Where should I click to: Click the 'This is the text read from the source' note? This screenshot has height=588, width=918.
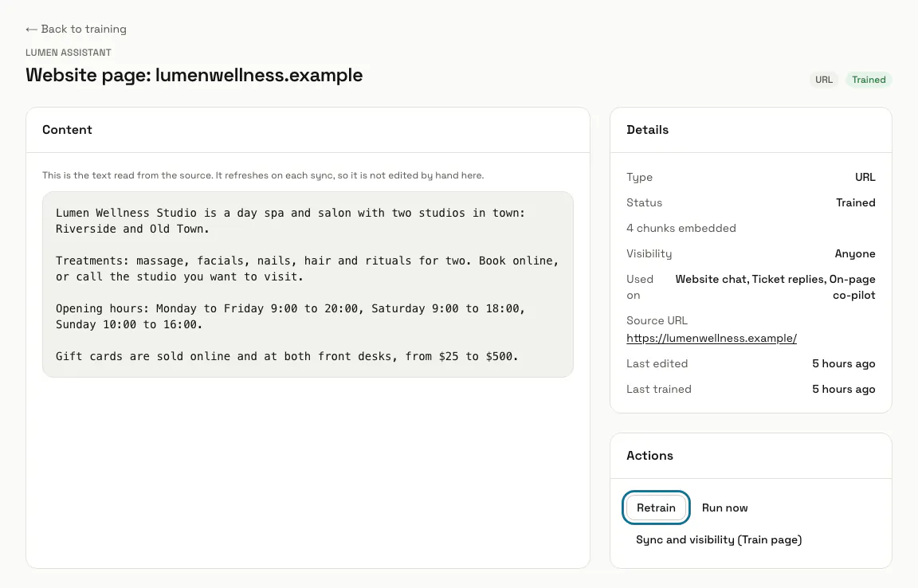[263, 175]
